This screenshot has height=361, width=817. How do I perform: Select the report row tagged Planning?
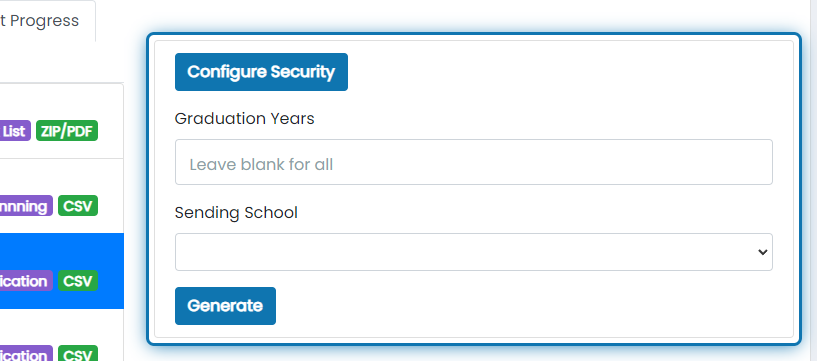point(61,196)
